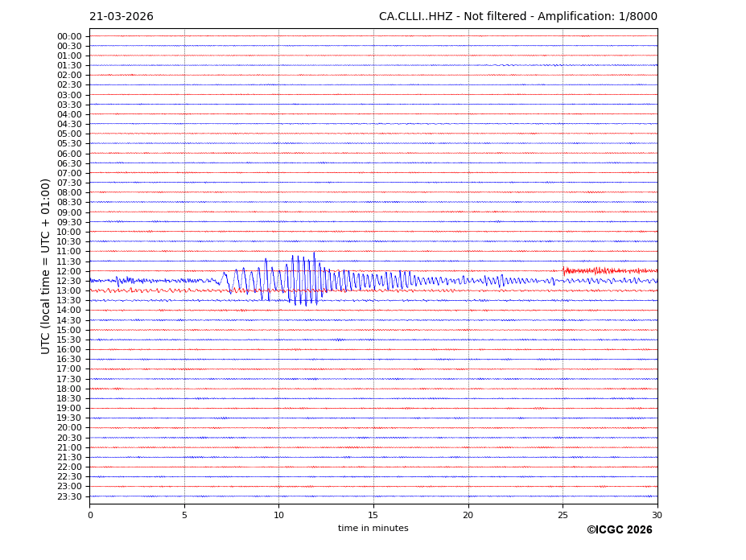The width and height of the screenshot is (746, 560).
Task: Click the 21-03-2026 date label
Action: point(121,17)
